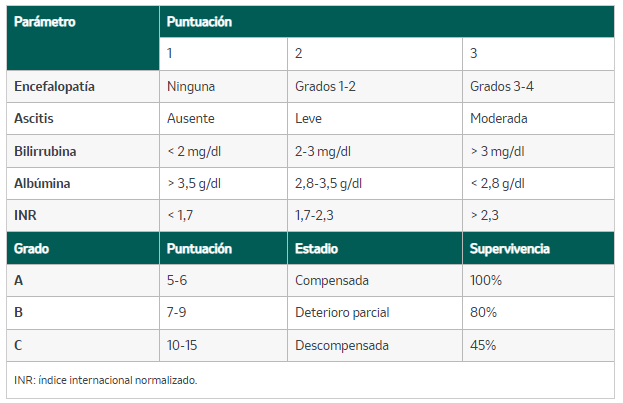The image size is (623, 403).
Task: Click the 2-3 mg/dl bilirubin cell
Action: point(375,151)
